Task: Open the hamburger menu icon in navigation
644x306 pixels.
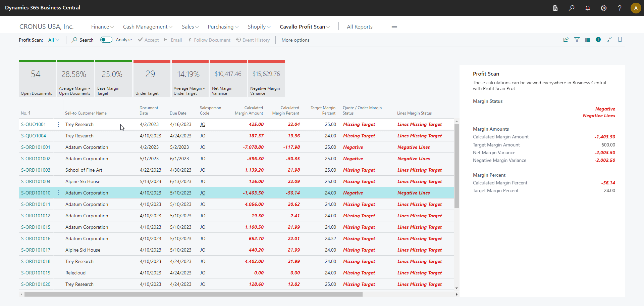Action: coord(394,27)
